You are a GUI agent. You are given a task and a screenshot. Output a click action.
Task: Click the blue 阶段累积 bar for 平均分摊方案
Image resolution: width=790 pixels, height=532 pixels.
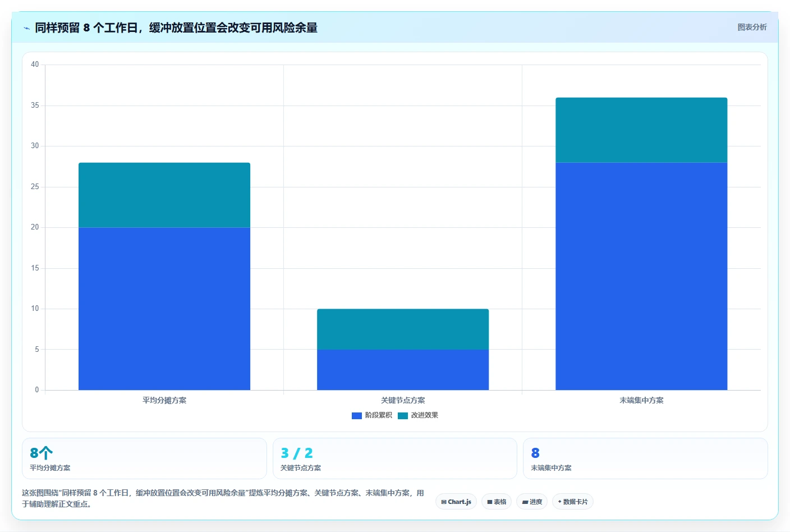pyautogui.click(x=164, y=309)
